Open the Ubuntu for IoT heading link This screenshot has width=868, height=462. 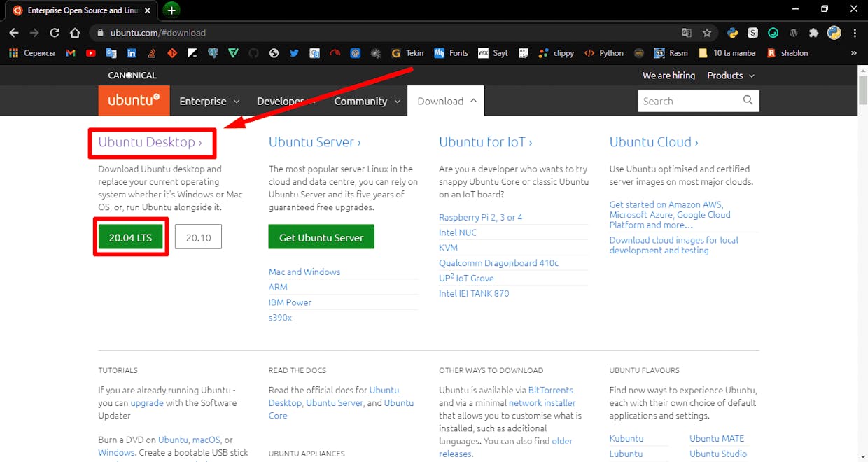(x=486, y=142)
